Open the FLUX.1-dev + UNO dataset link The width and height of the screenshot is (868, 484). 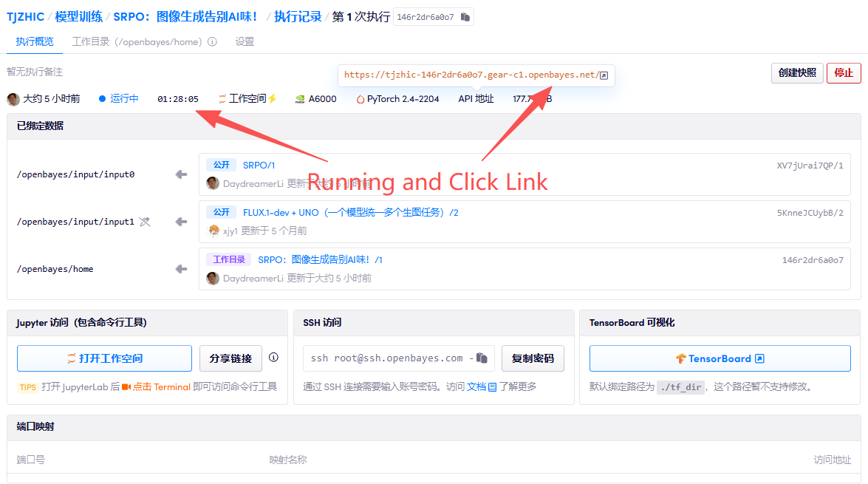pyautogui.click(x=350, y=213)
